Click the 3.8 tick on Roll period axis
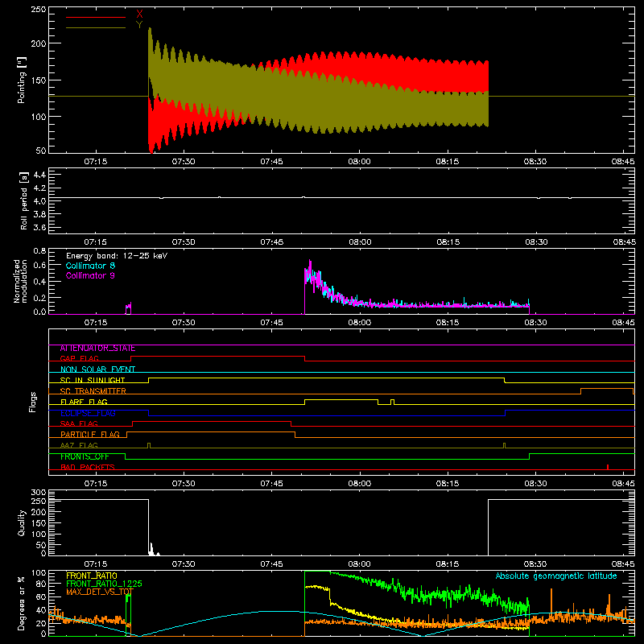Image resolution: width=644 pixels, height=644 pixels. 39,214
